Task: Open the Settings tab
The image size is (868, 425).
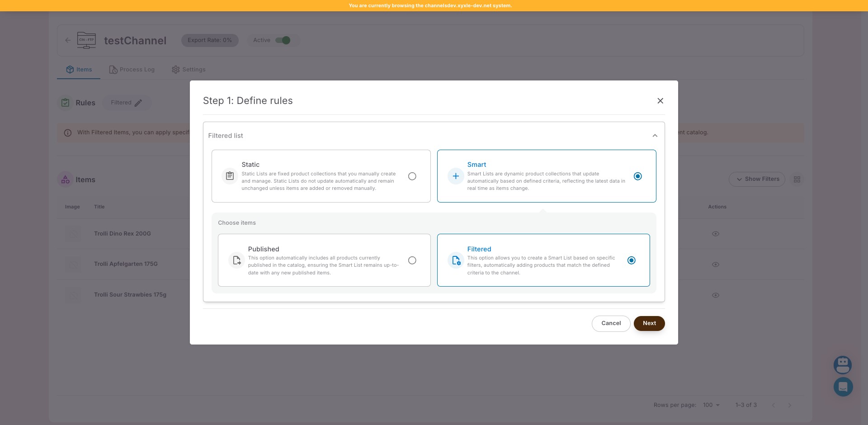Action: coord(189,70)
